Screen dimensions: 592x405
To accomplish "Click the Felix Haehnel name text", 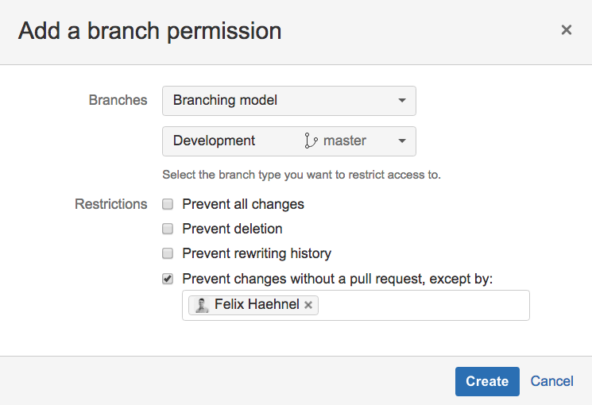I will (x=257, y=304).
